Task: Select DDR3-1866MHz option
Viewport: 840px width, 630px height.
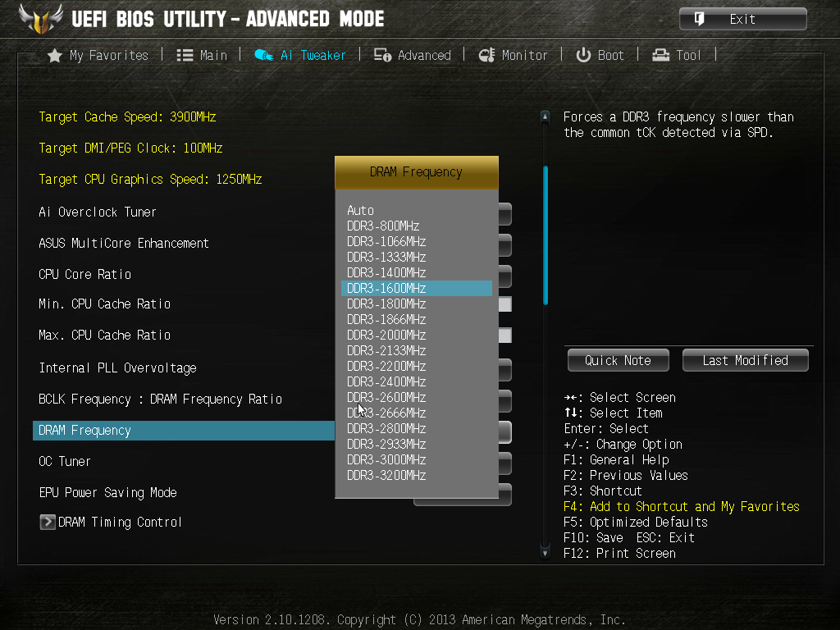Action: click(417, 319)
